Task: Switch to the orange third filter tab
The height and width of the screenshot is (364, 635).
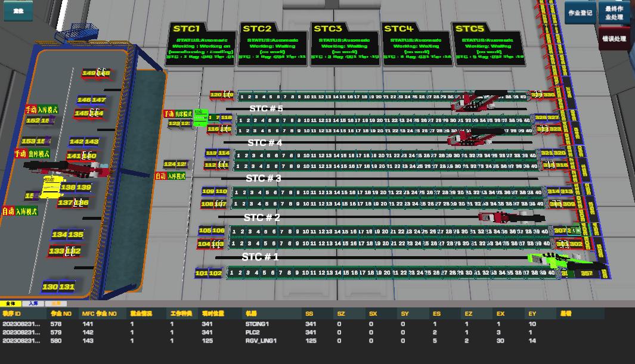Action: (x=56, y=303)
